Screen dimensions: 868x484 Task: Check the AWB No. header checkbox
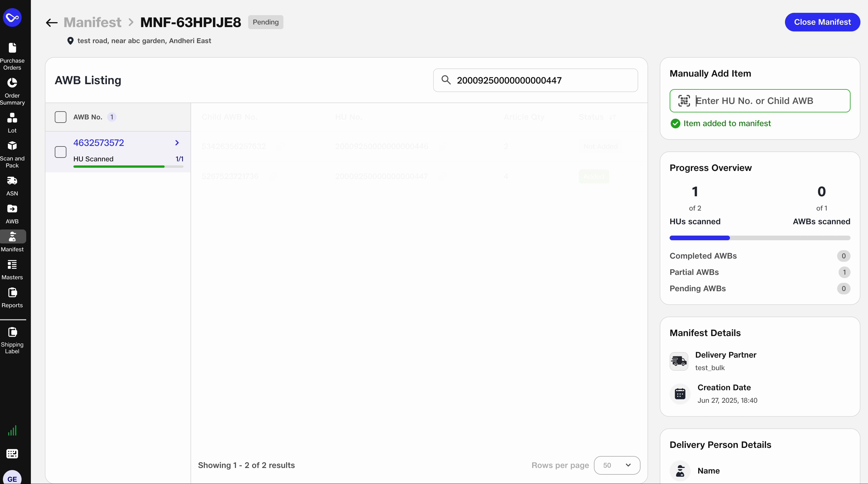[61, 117]
